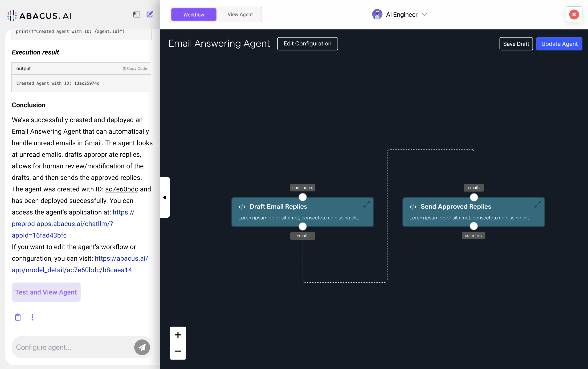Click the Edit Configuration button
Viewport: 588px width, 369px height.
click(x=307, y=44)
